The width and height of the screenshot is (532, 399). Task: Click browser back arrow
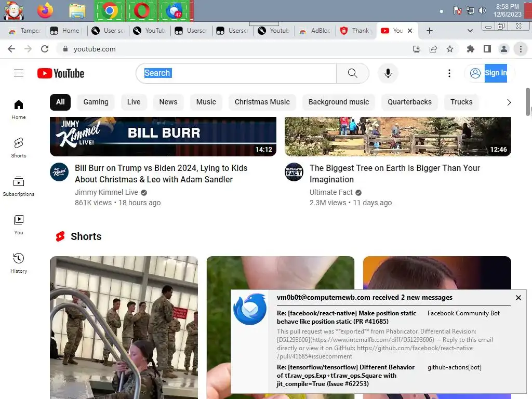tap(11, 49)
